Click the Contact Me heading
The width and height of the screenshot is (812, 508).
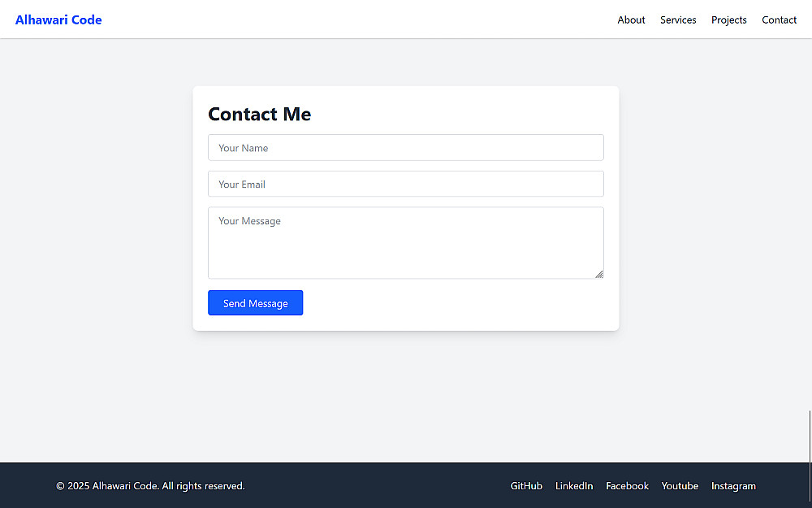click(260, 115)
